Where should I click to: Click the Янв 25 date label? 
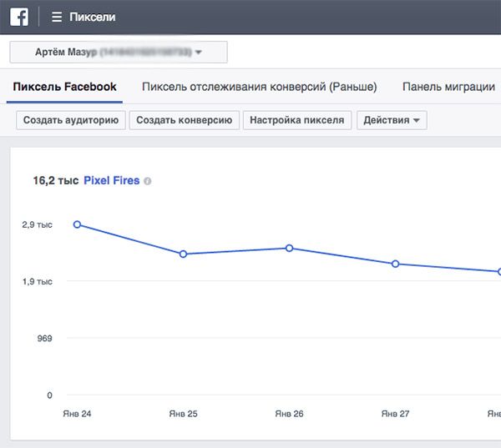(x=183, y=414)
